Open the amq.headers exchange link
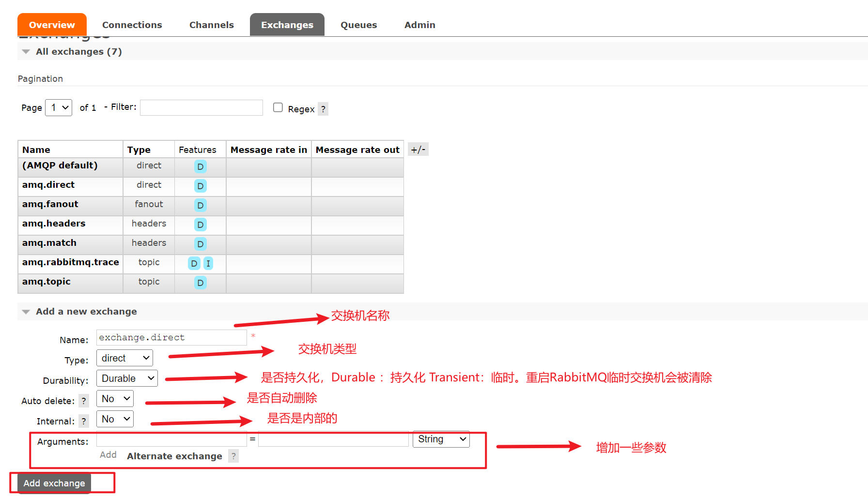Viewport: 868px width, 497px height. pyautogui.click(x=54, y=223)
